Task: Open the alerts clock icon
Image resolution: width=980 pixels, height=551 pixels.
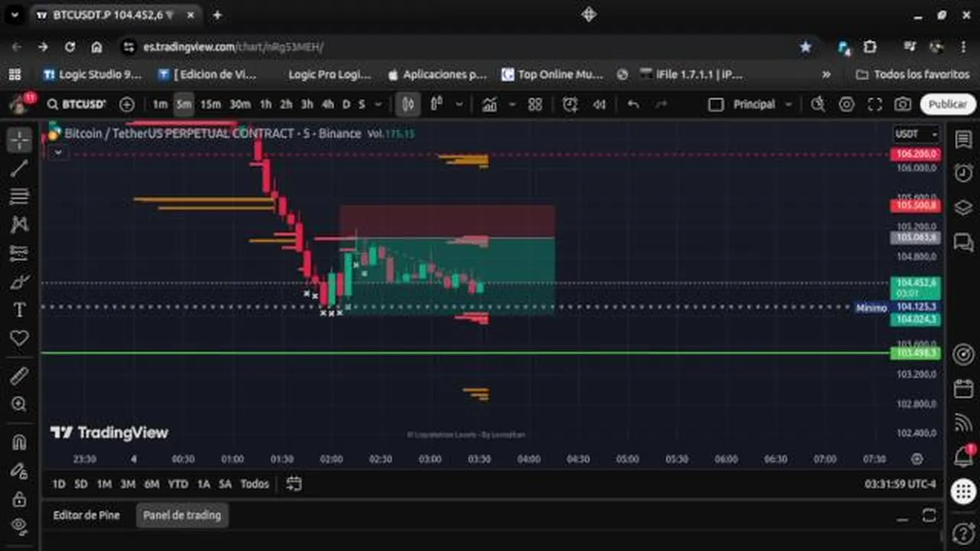Action: point(963,173)
